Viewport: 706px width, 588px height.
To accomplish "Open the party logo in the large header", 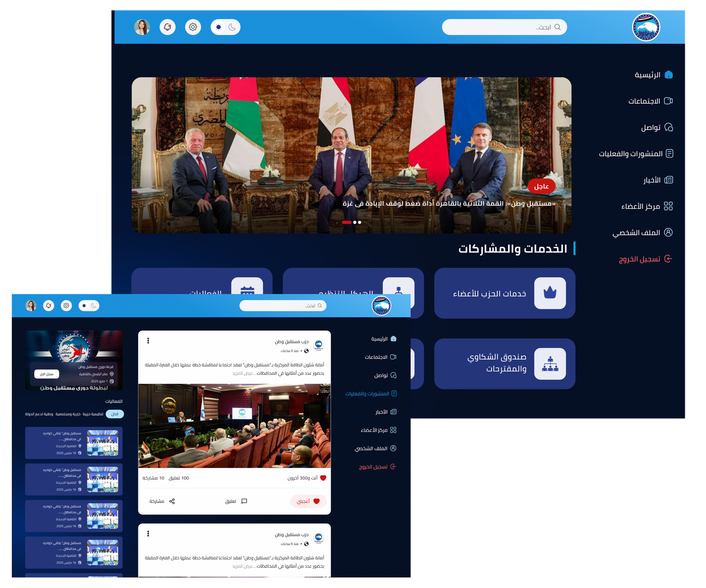I will point(646,27).
